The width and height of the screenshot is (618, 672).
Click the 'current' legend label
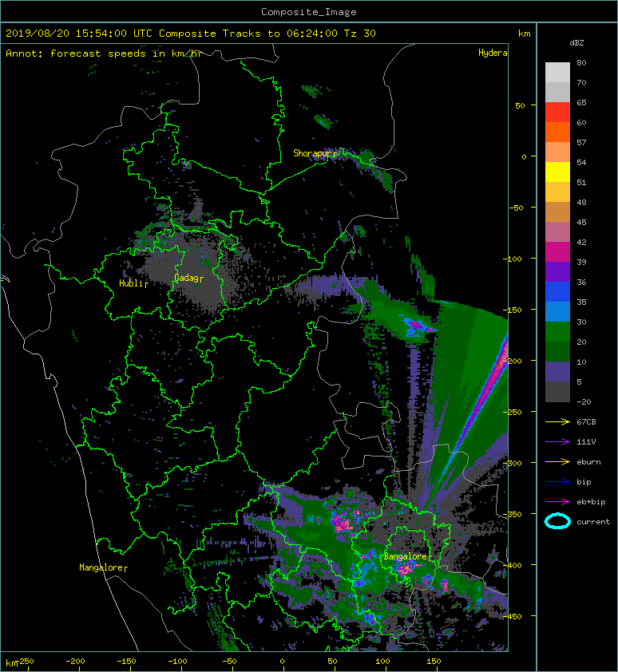[x=593, y=522]
